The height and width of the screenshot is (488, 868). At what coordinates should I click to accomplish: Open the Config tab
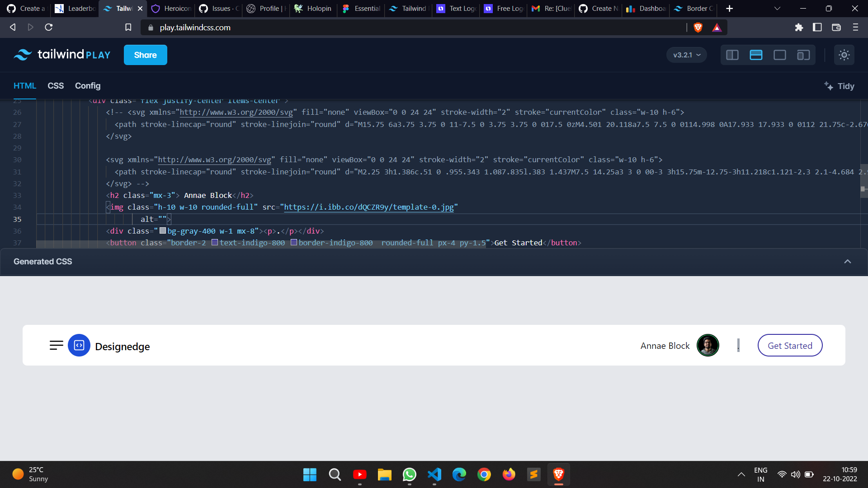click(87, 86)
